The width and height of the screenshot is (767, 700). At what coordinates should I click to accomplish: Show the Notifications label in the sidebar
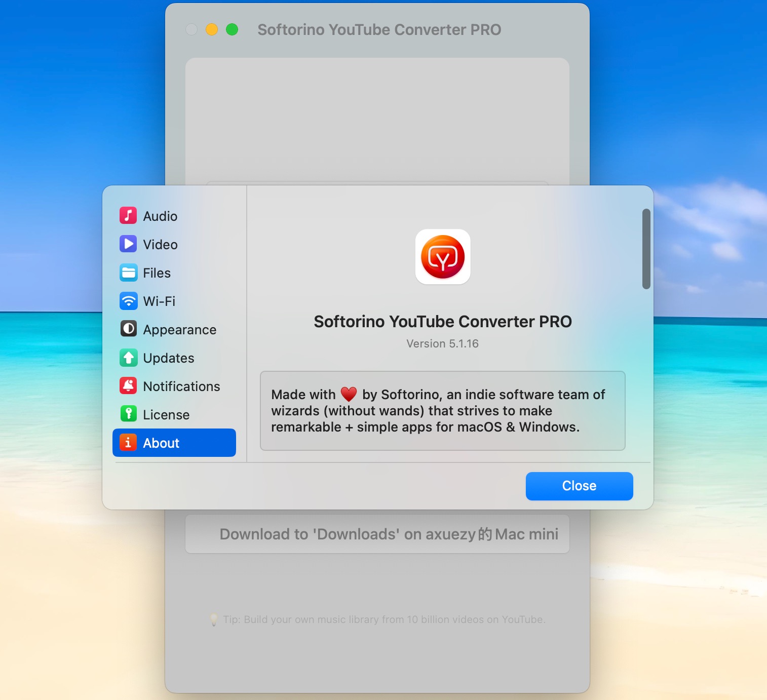(x=181, y=386)
